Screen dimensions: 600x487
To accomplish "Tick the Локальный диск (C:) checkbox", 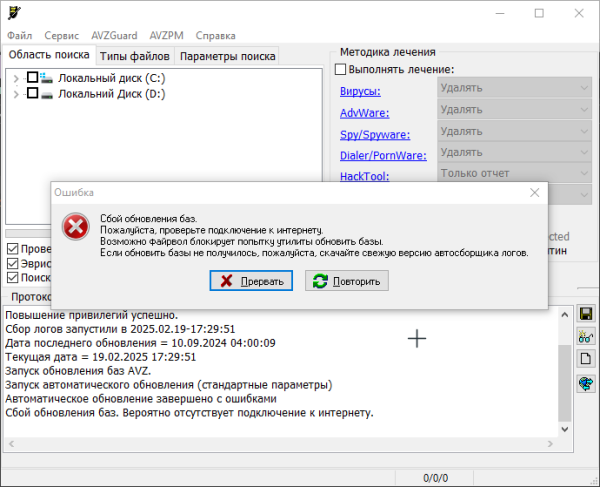I will 33,77.
